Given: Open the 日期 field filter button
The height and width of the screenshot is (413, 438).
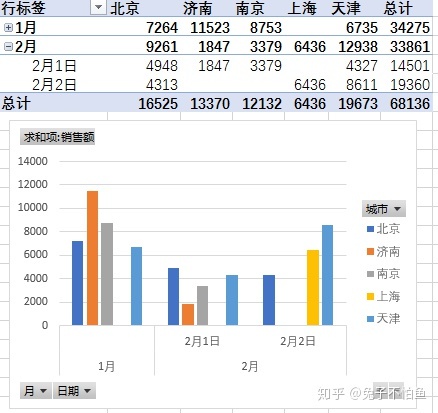Looking at the screenshot, I should [x=75, y=391].
